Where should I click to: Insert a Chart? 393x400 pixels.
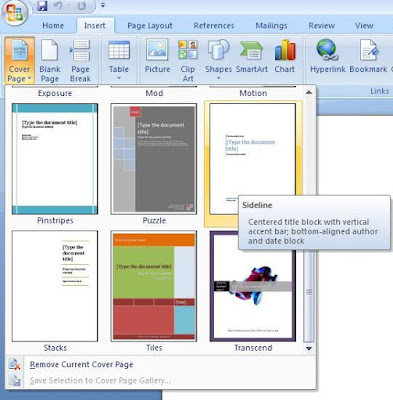(x=285, y=57)
